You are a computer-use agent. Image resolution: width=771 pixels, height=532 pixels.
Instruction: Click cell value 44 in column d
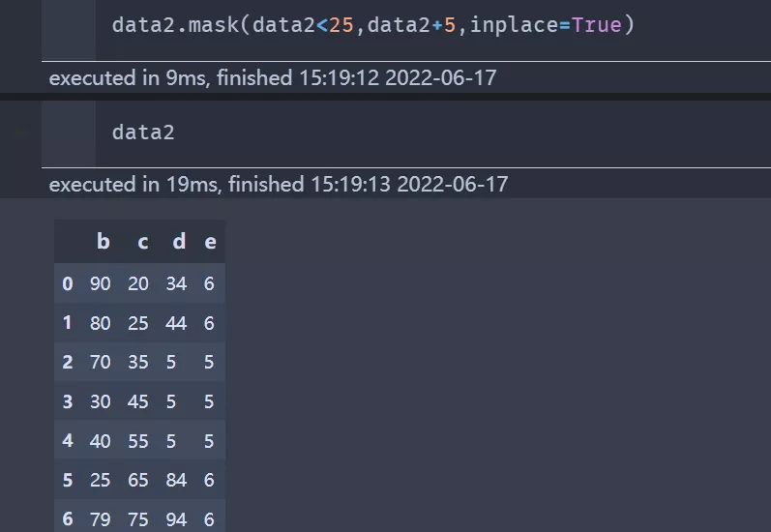[176, 323]
